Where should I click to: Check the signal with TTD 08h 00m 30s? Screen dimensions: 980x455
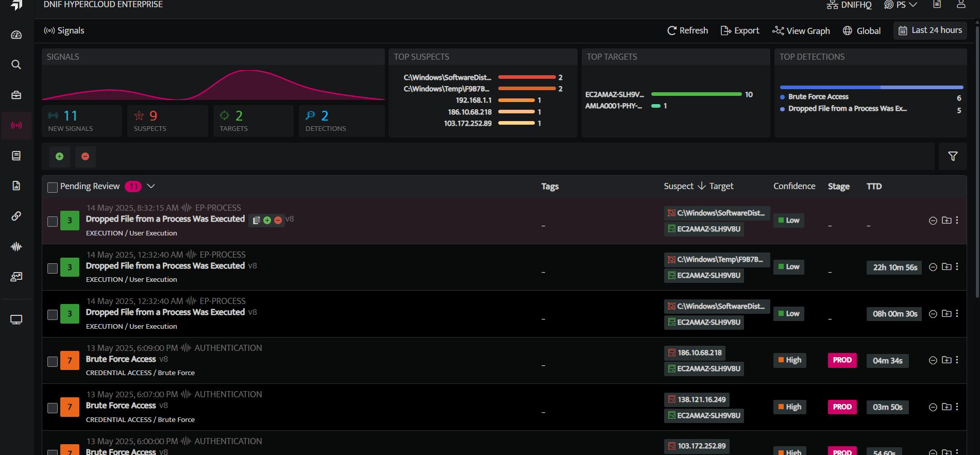pos(53,315)
